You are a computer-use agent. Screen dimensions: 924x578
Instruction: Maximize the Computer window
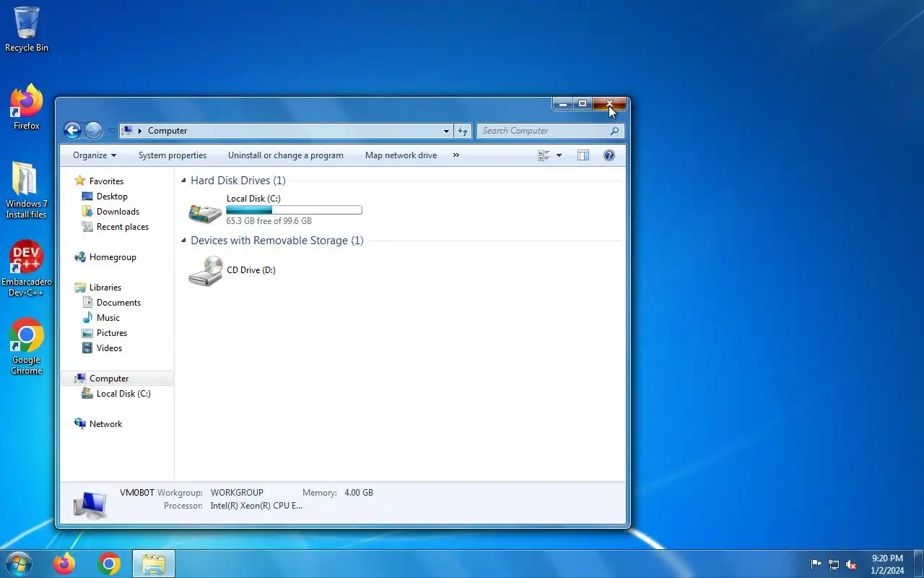583,104
